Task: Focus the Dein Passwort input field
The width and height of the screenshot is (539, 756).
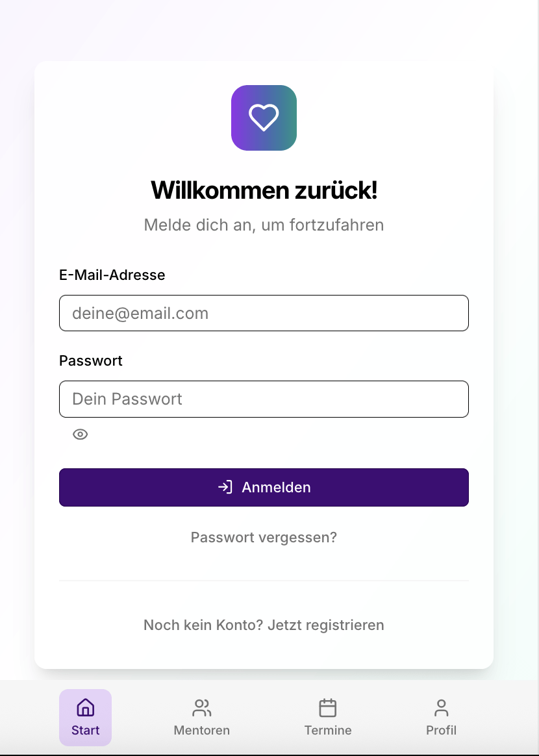Action: coord(264,399)
